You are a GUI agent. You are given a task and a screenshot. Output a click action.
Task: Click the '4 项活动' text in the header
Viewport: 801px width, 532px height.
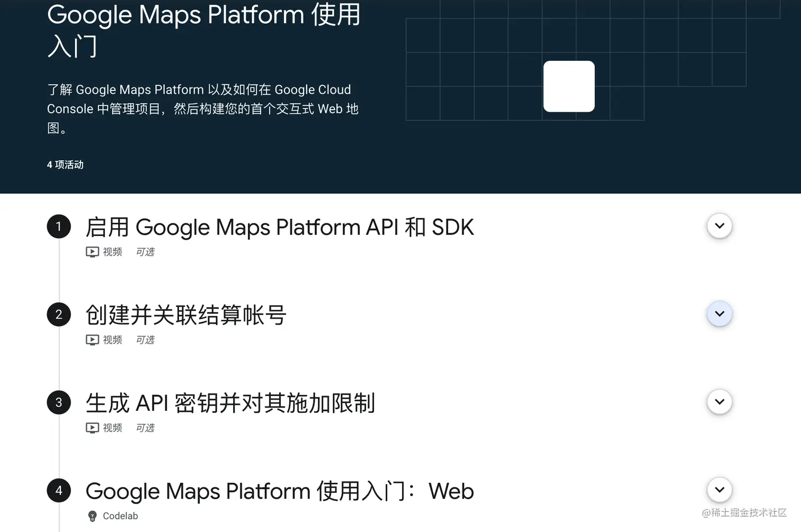(x=65, y=165)
